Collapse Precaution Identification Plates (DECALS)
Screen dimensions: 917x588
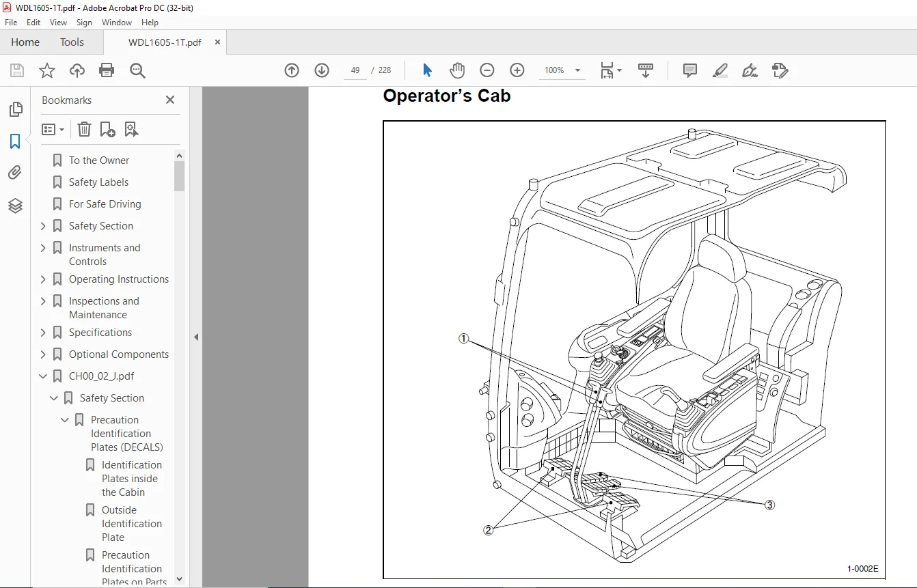(65, 420)
